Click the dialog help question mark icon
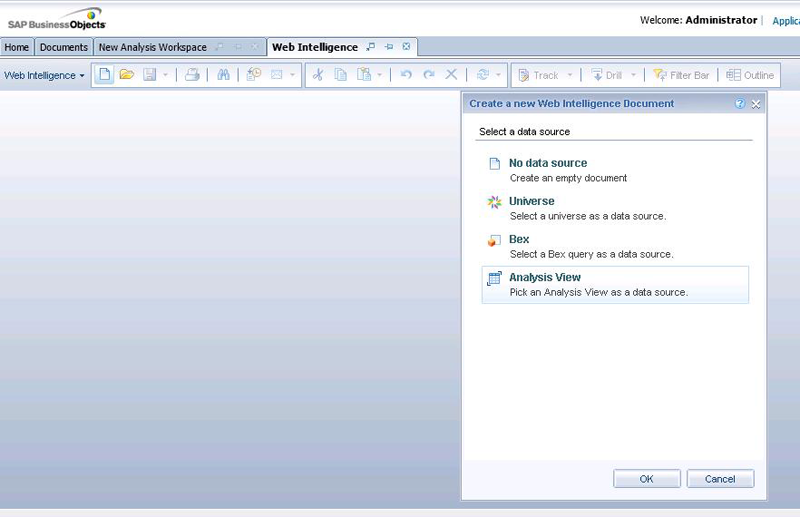 point(740,104)
